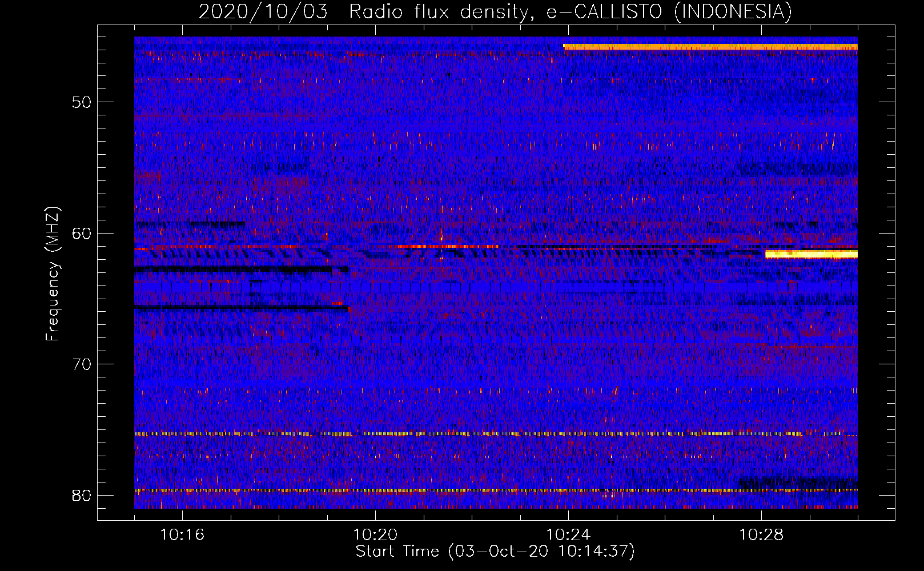924x571 pixels.
Task: Click the '10:28' time tick label
Action: pos(761,535)
